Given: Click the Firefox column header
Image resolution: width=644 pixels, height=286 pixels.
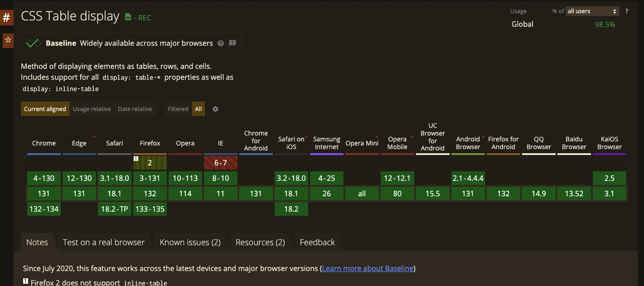Looking at the screenshot, I should (150, 143).
